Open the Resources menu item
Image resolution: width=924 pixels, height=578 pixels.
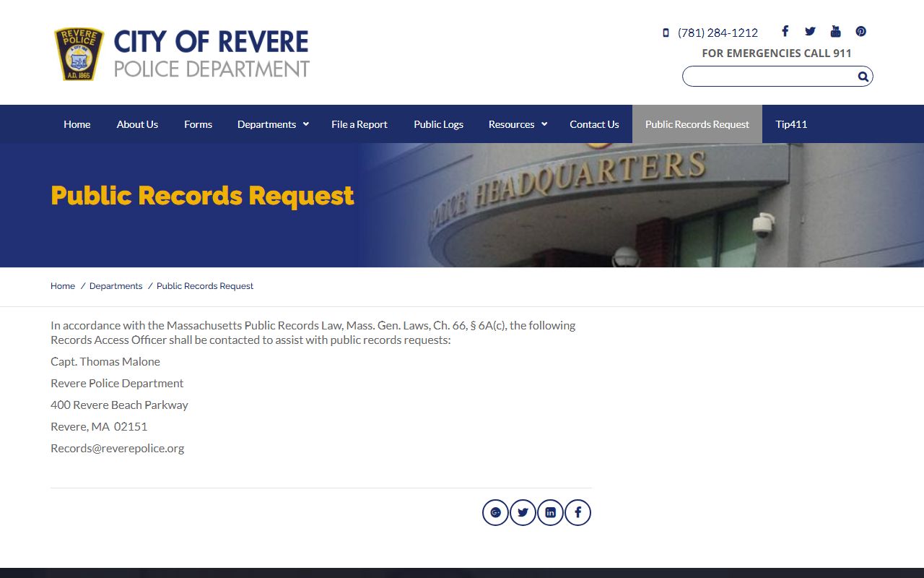[x=511, y=124]
